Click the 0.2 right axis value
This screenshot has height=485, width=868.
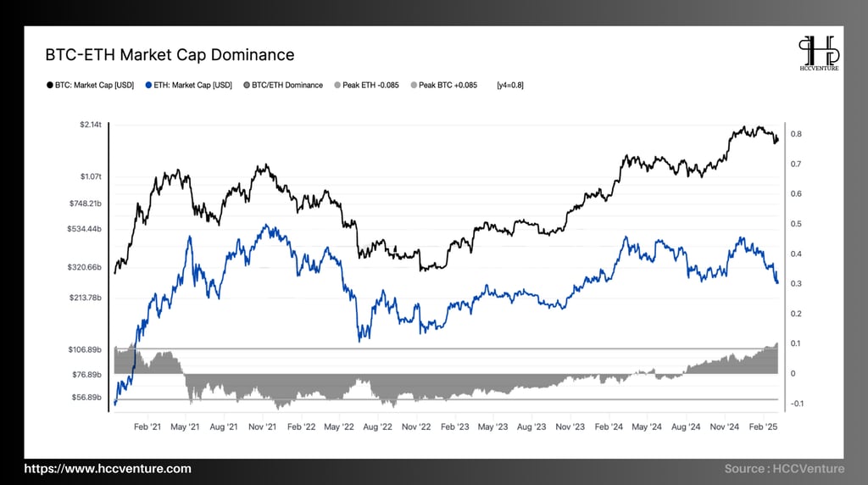coord(796,314)
